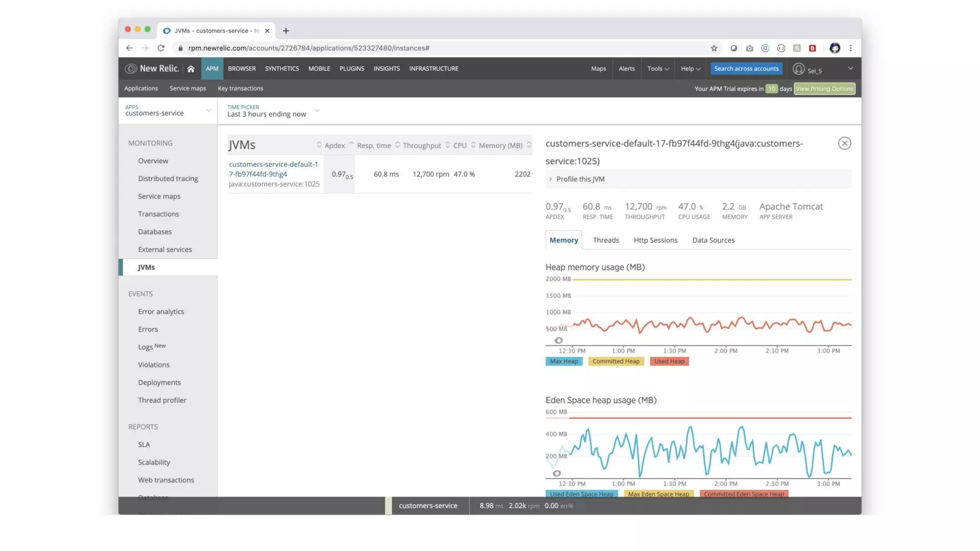The width and height of the screenshot is (980, 551).
Task: Bookmark page with star icon
Action: (714, 48)
